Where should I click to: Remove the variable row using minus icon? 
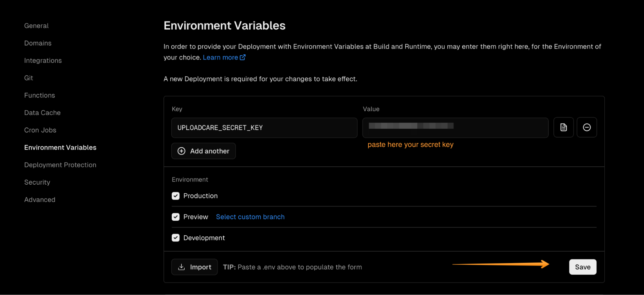click(587, 127)
